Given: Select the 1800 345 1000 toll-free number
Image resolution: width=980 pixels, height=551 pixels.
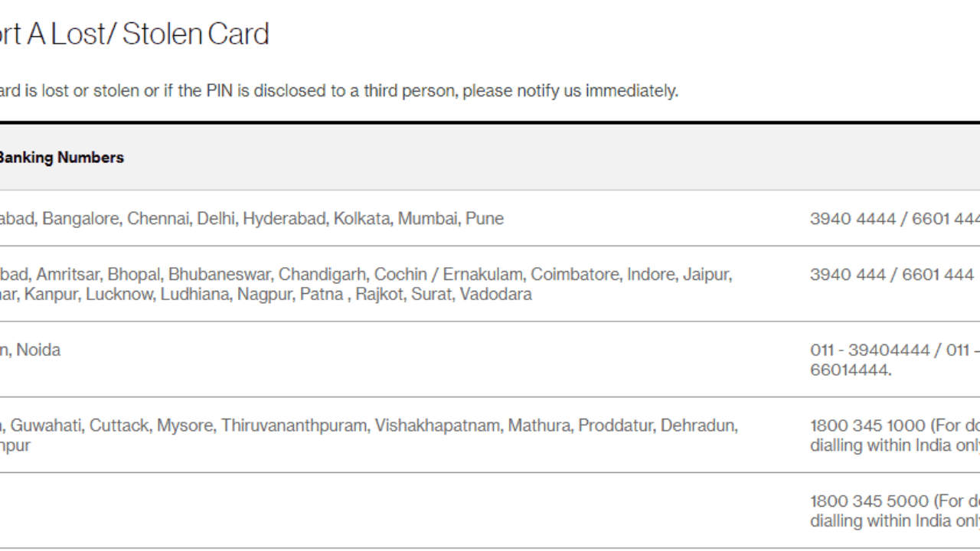Looking at the screenshot, I should 867,425.
